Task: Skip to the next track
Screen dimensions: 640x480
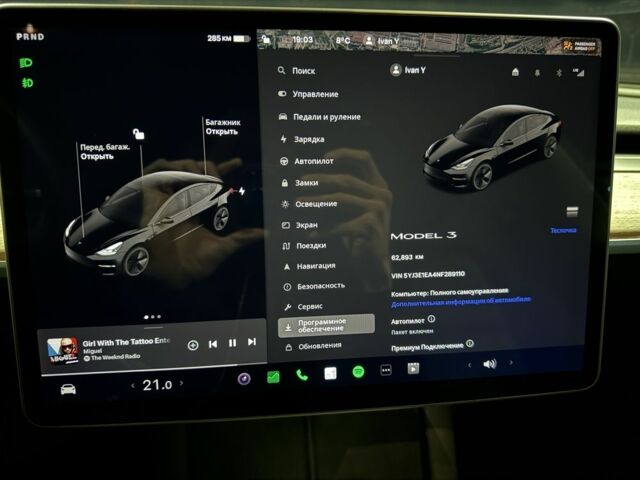Action: [252, 342]
